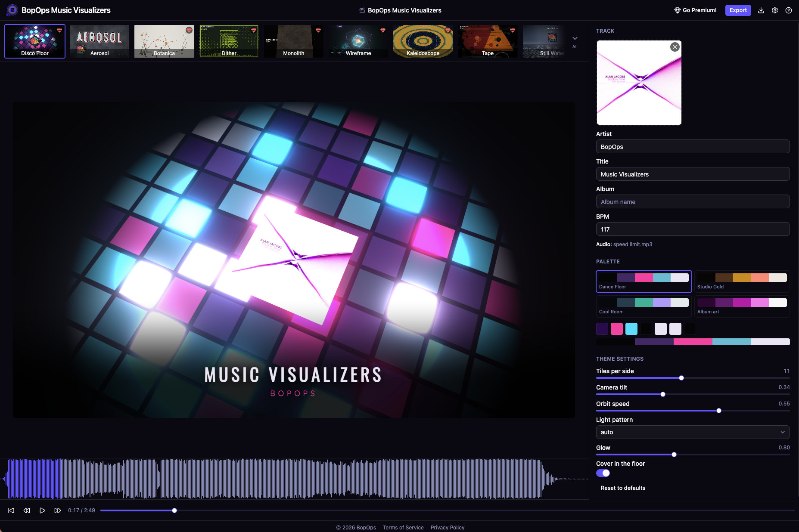Click the fast forward button
The width and height of the screenshot is (799, 532).
coord(58,510)
